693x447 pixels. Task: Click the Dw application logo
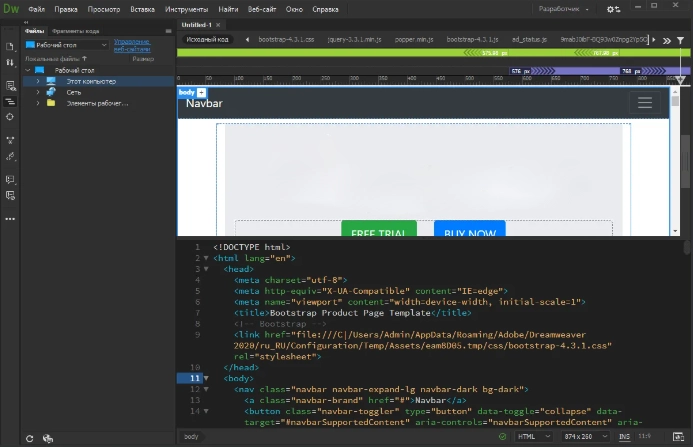[x=11, y=8]
